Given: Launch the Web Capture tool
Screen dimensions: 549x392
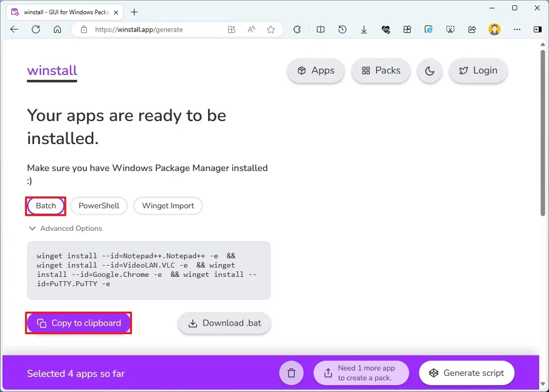Looking at the screenshot, I should (450, 29).
